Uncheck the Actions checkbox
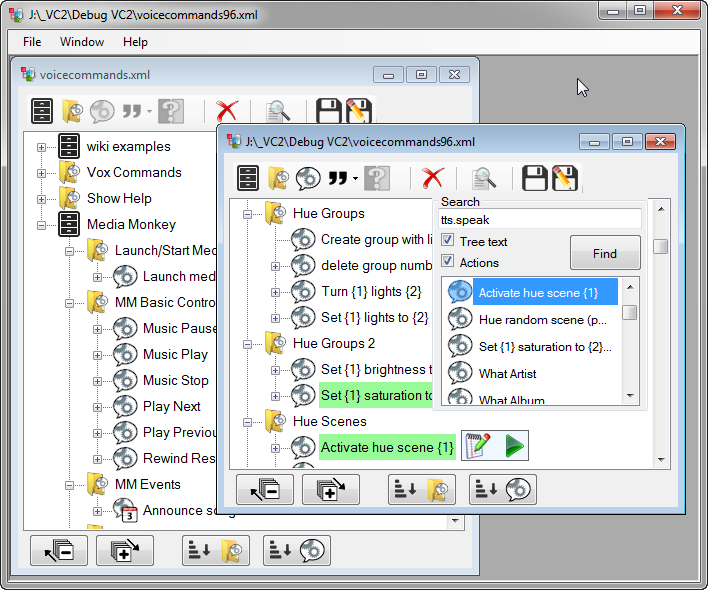Image resolution: width=708 pixels, height=590 pixels. tap(447, 261)
